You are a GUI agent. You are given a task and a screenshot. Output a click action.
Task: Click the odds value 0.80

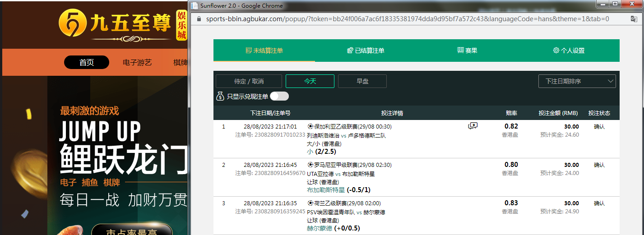511,165
